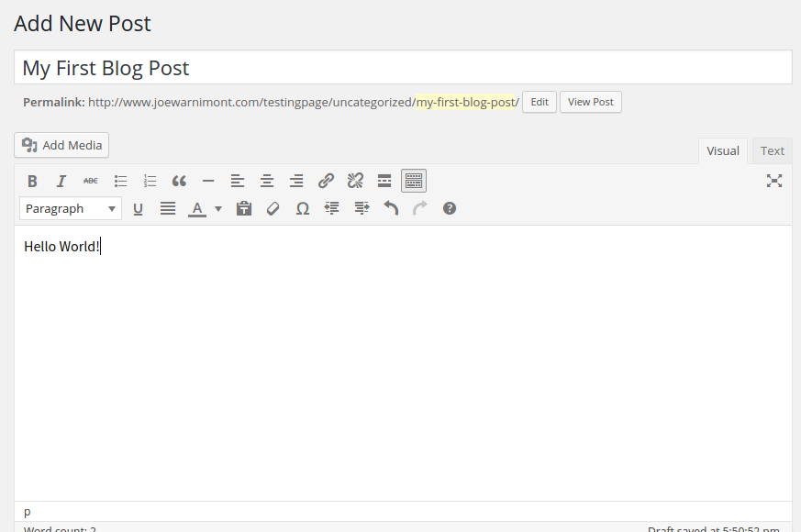Toggle paste as text
Image resolution: width=801 pixels, height=532 pixels.
tap(244, 208)
